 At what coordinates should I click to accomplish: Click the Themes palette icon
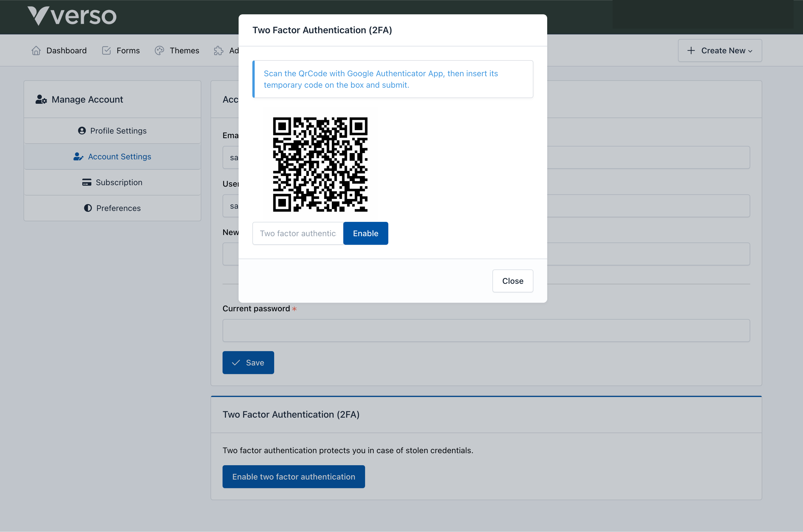[x=159, y=50]
